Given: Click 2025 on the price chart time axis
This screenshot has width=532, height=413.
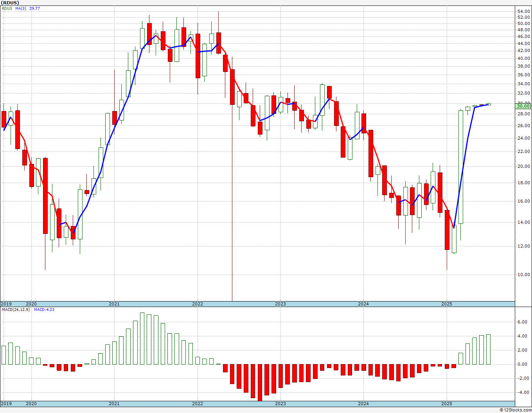Looking at the screenshot, I should click(447, 304).
